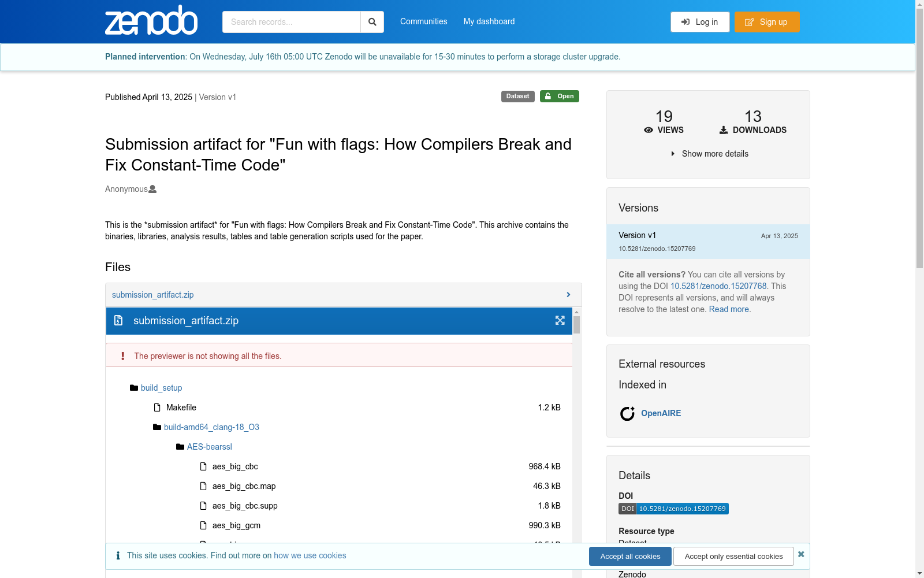The width and height of the screenshot is (924, 578).
Task: Select Version v1 entry
Action: tap(708, 242)
